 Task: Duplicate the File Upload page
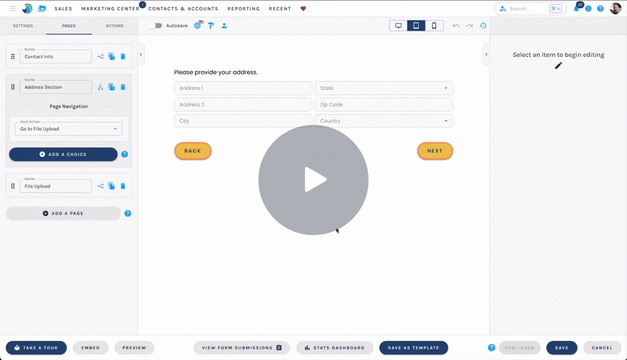[112, 186]
